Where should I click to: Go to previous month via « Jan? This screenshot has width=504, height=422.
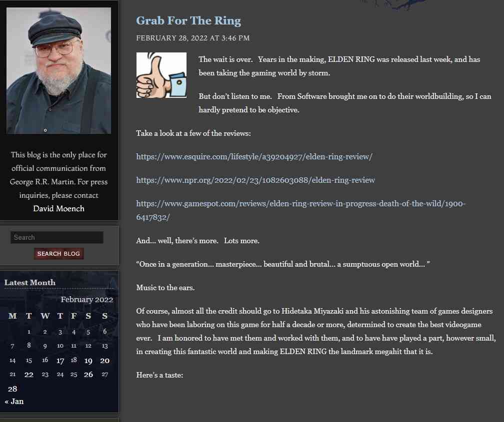click(14, 402)
